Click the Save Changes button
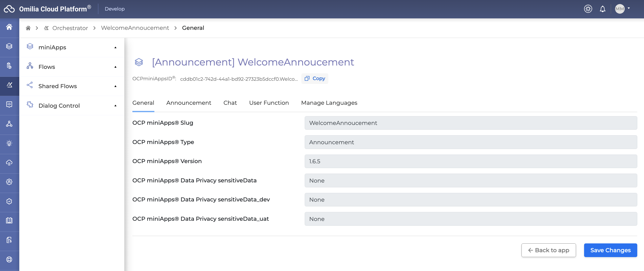Viewport: 644px width, 271px height. 610,250
